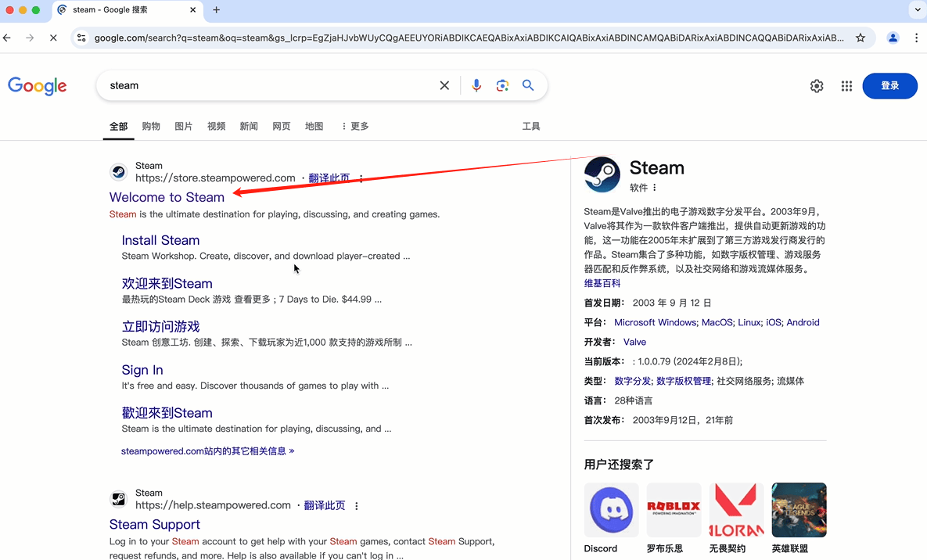Open the 'Steam Support' result
The height and width of the screenshot is (560, 927).
tap(154, 524)
